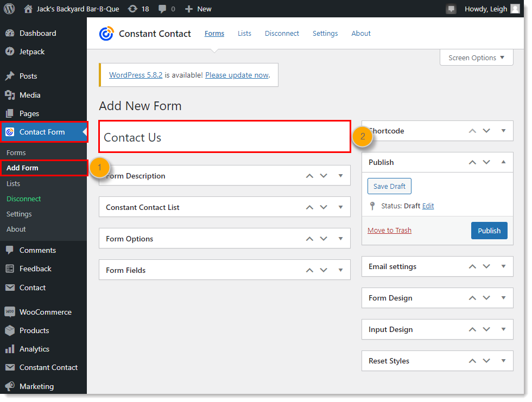This screenshot has height=402, width=532.
Task: Click the Constant Contact logo in header
Action: point(106,34)
